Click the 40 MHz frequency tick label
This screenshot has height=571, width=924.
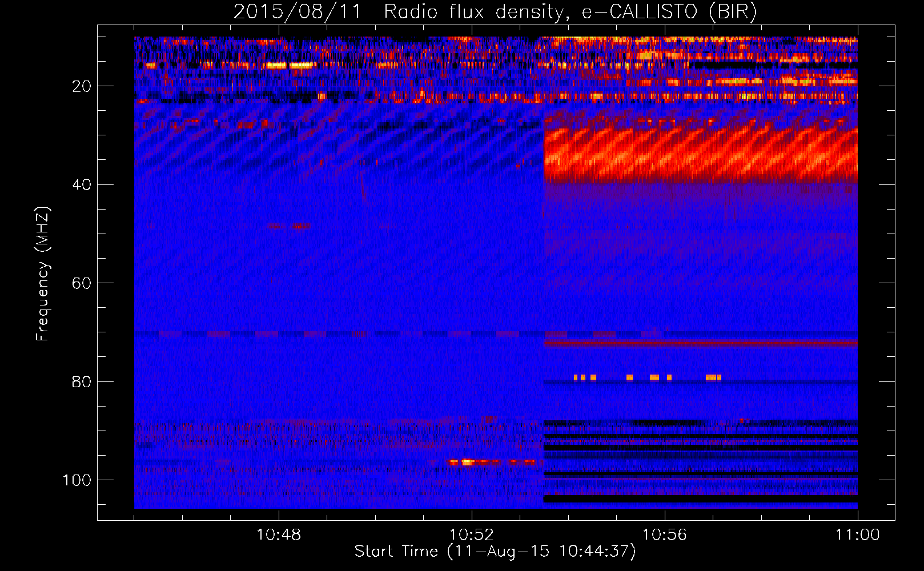(x=82, y=185)
